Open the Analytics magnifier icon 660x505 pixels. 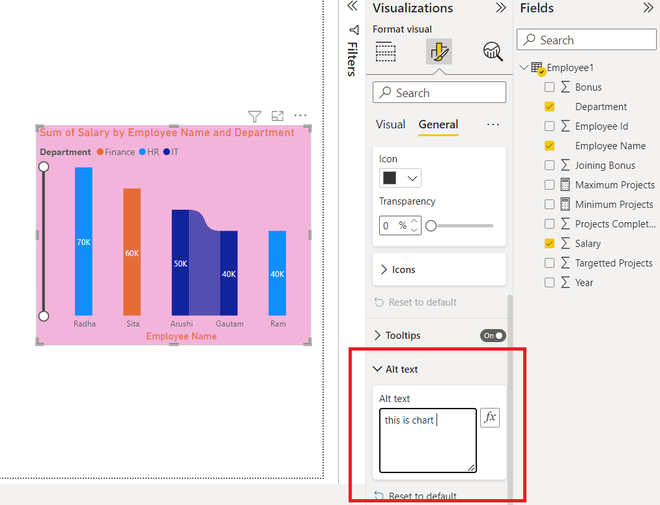[492, 52]
